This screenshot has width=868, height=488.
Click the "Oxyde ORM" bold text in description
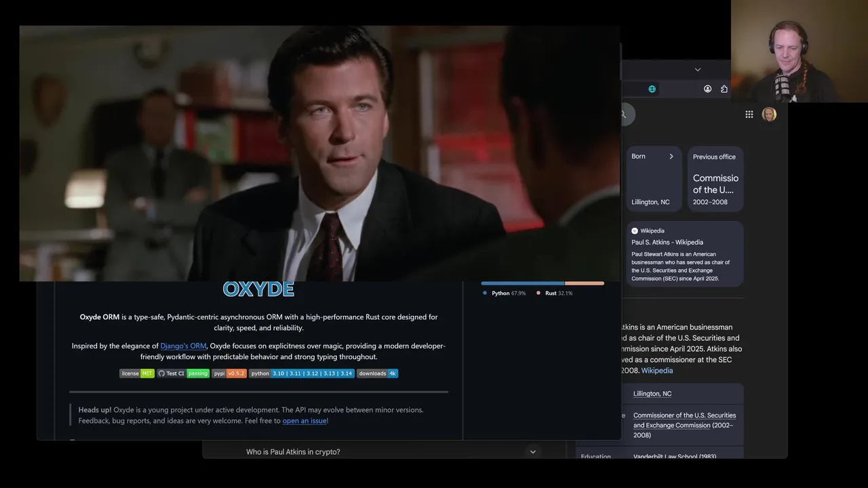(x=100, y=317)
